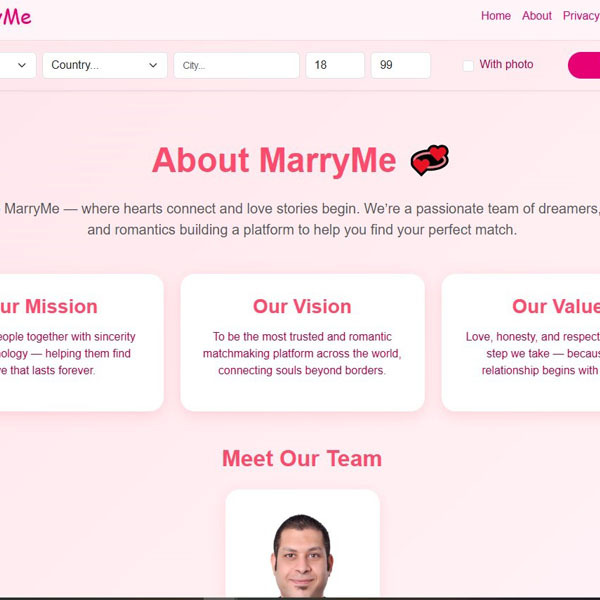Enable the With photo checkbox
Image resolution: width=600 pixels, height=600 pixels.
pos(468,65)
